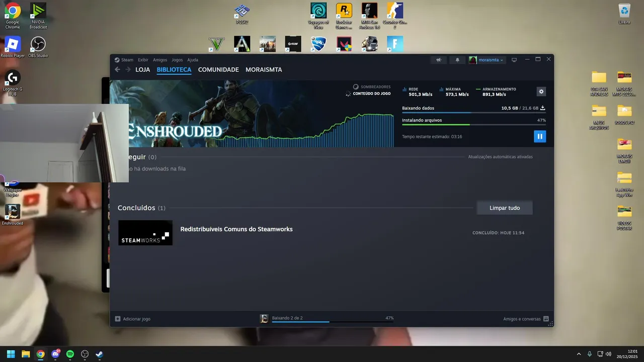Select the Lixeira recycle bin
The height and width of the screenshot is (362, 644).
tap(624, 14)
